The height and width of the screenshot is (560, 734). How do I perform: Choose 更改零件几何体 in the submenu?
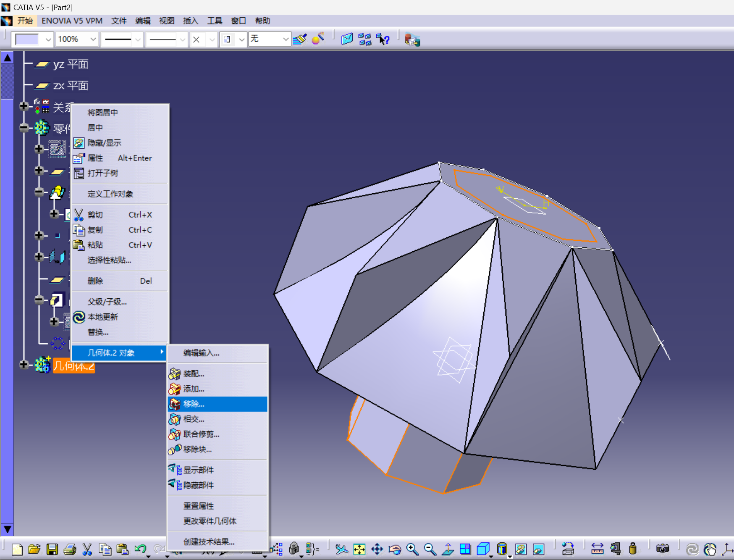218,521
